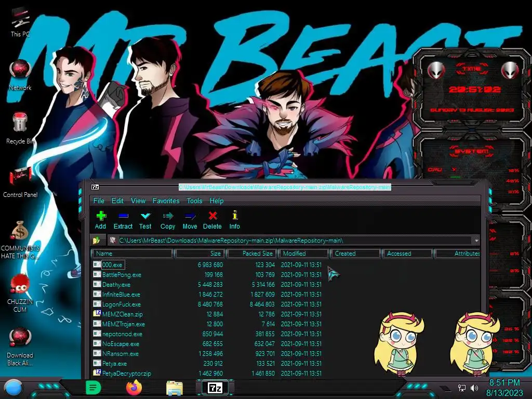
Task: Select MEMZClean.zip in the list
Action: (207, 314)
